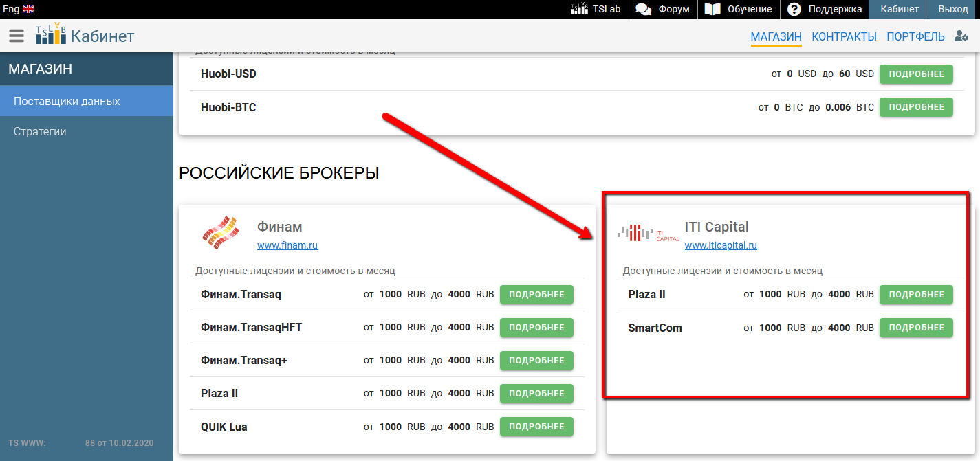Screen dimensions: 980x461
Task: Open Поддержка in the top bar
Action: 835,10
